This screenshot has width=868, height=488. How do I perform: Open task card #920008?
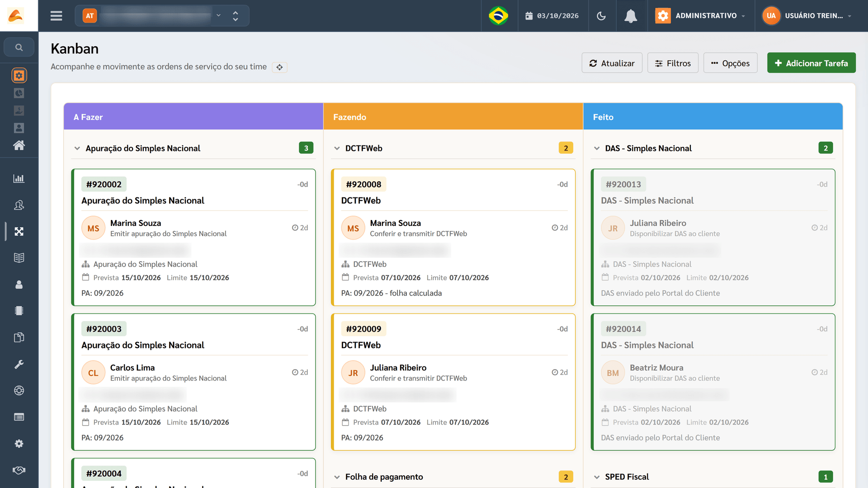[x=453, y=238]
